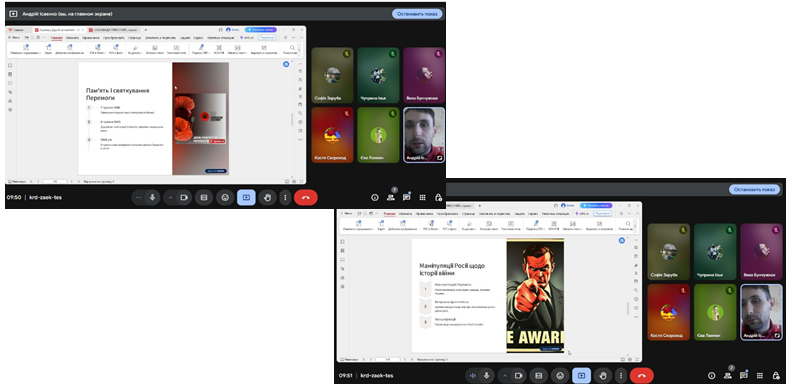Image resolution: width=786 pixels, height=384 pixels.
Task: Toggle captions in the 09:50 Meet screenshot
Action: (x=204, y=198)
